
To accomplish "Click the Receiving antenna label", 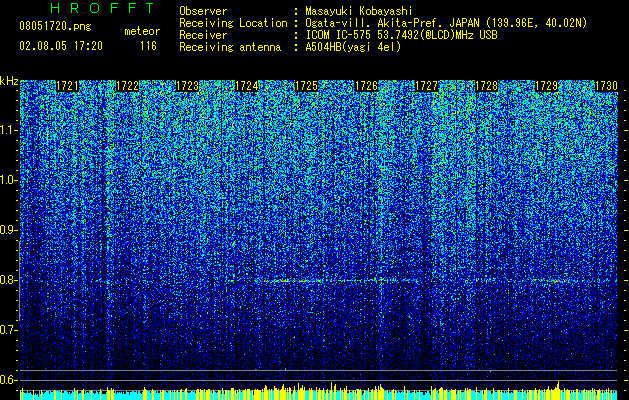I will (x=230, y=47).
